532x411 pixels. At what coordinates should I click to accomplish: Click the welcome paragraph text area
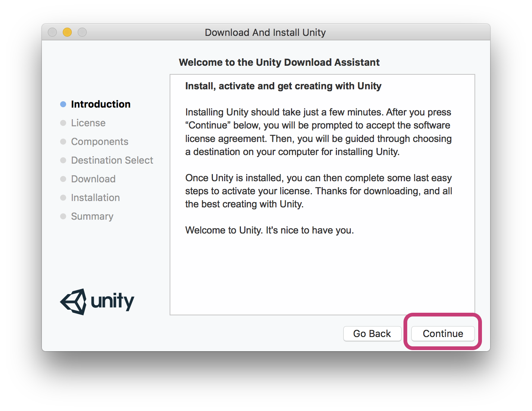click(322, 195)
